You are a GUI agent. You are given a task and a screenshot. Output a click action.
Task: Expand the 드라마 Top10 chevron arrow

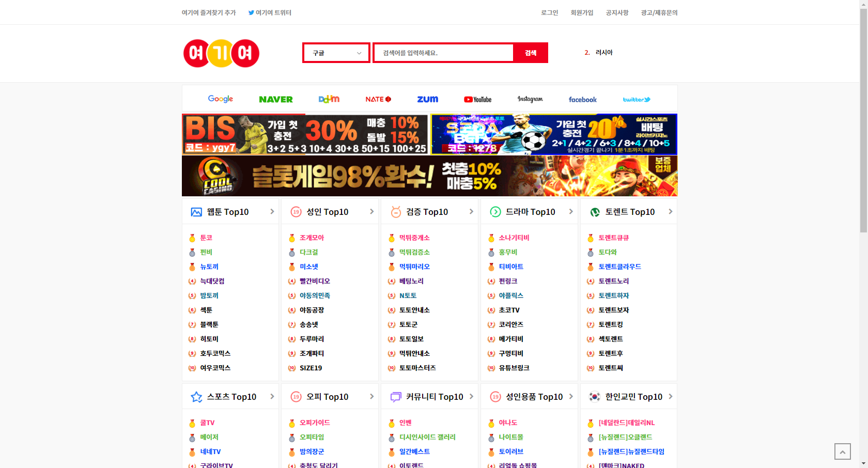click(x=571, y=211)
